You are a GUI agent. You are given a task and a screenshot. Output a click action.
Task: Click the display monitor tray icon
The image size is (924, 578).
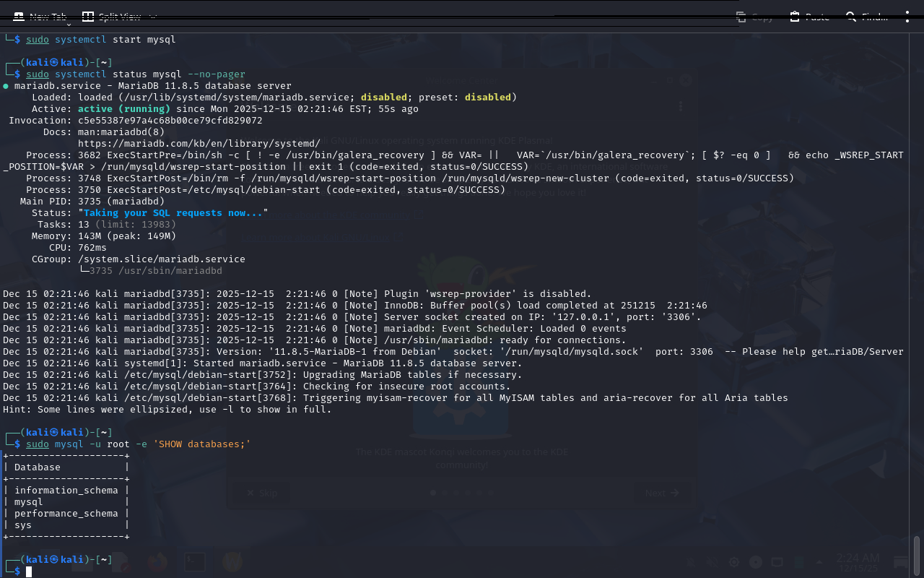[x=777, y=562]
